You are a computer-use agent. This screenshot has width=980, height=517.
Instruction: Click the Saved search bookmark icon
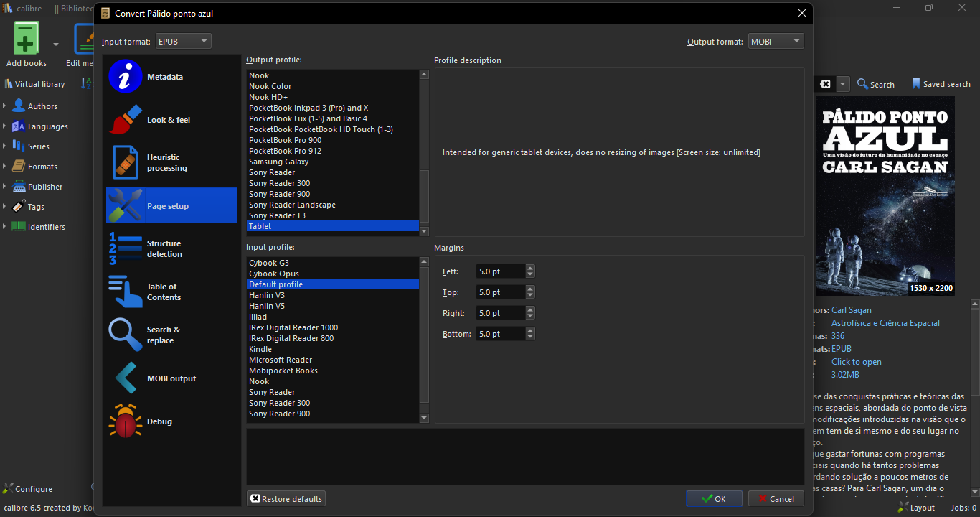[916, 84]
